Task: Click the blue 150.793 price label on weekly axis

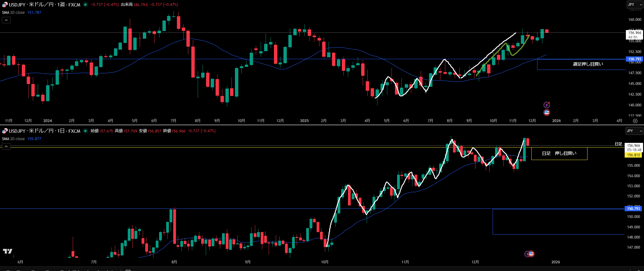Action: point(634,59)
